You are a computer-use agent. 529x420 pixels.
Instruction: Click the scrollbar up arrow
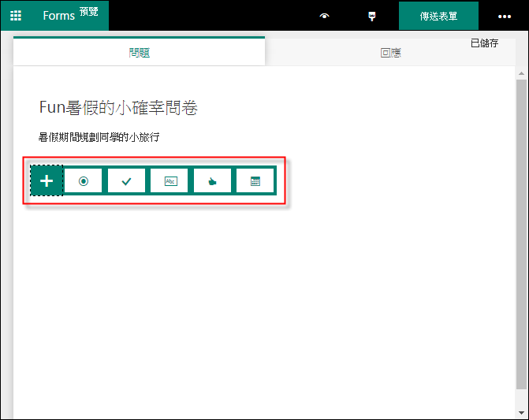coord(521,73)
